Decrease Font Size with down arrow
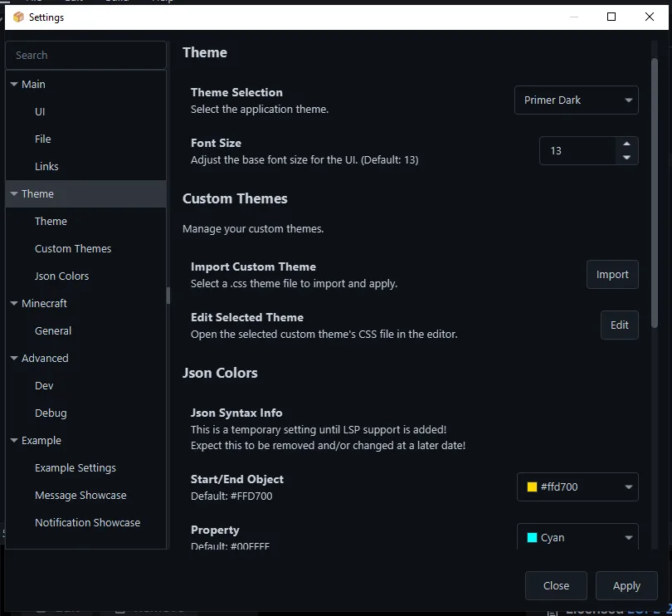The height and width of the screenshot is (616, 672). point(627,158)
